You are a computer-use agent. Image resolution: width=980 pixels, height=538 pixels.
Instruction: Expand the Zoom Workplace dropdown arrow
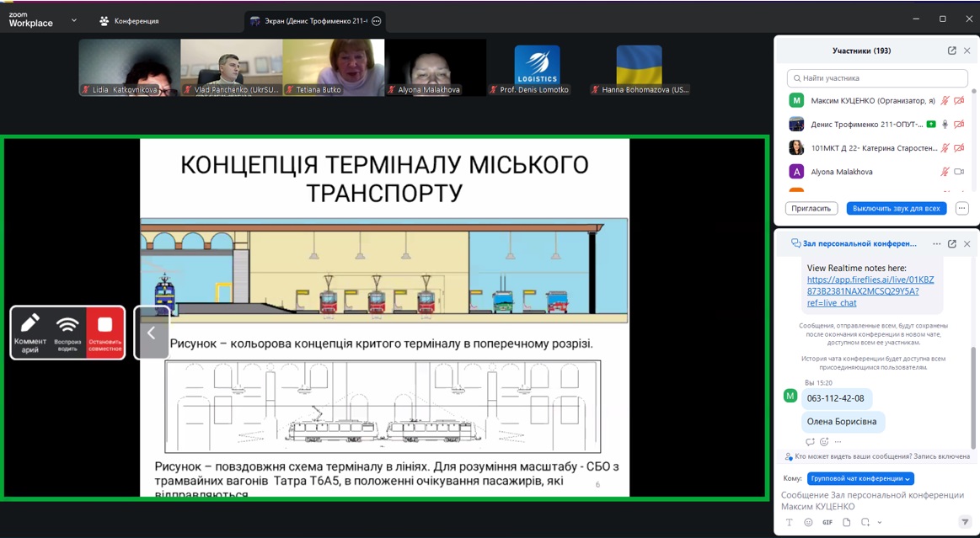73,20
